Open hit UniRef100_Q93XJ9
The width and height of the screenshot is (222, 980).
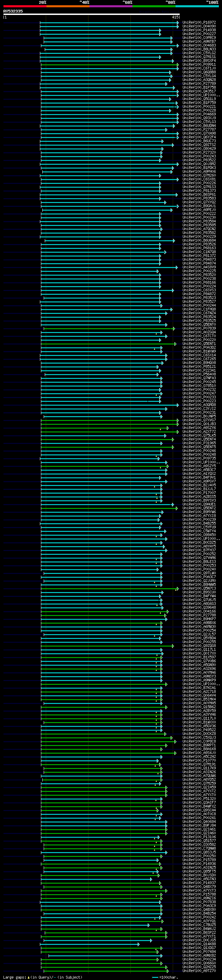199,118
